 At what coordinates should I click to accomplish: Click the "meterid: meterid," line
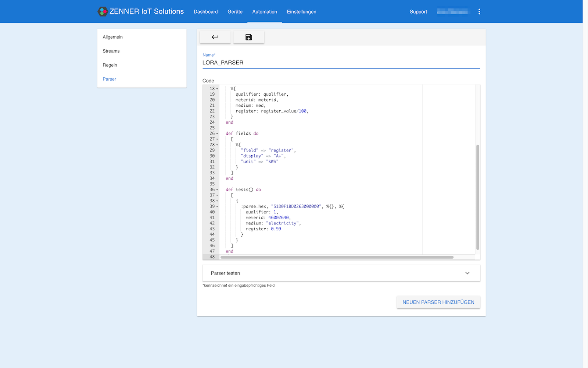pos(257,100)
